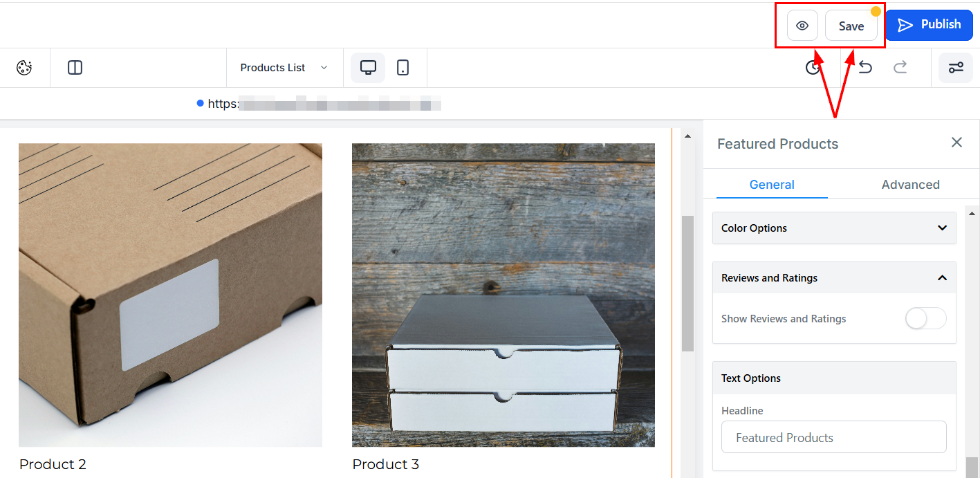Close the Featured Products panel

pyautogui.click(x=956, y=143)
